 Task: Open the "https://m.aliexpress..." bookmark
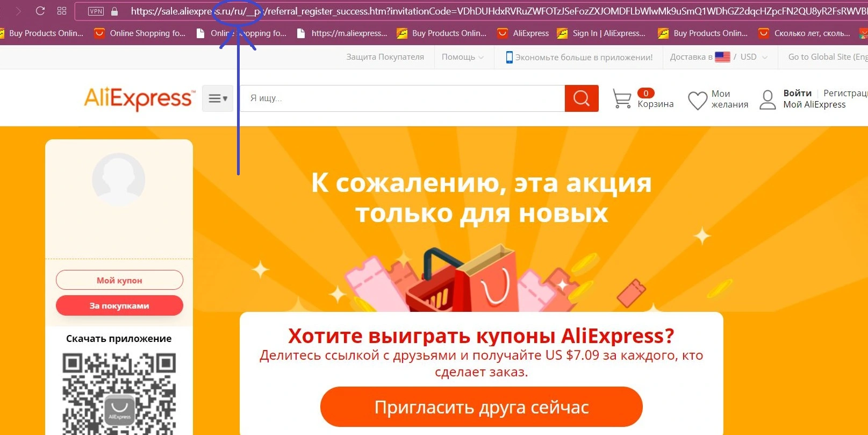pos(342,33)
